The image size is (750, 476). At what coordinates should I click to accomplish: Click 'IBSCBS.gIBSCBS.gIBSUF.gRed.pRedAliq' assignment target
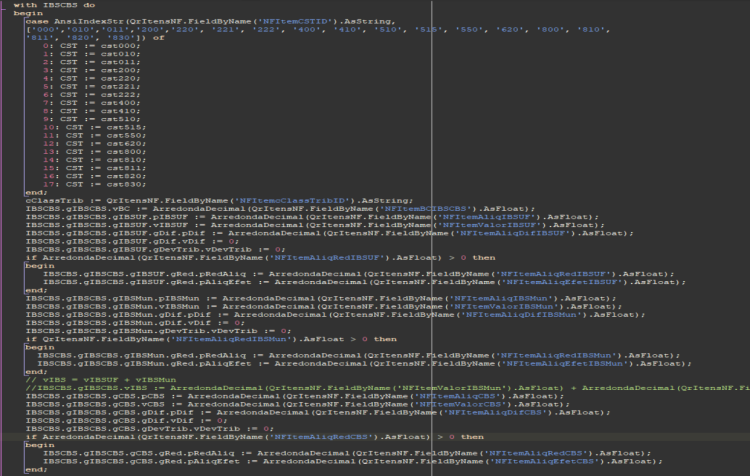coord(144,274)
